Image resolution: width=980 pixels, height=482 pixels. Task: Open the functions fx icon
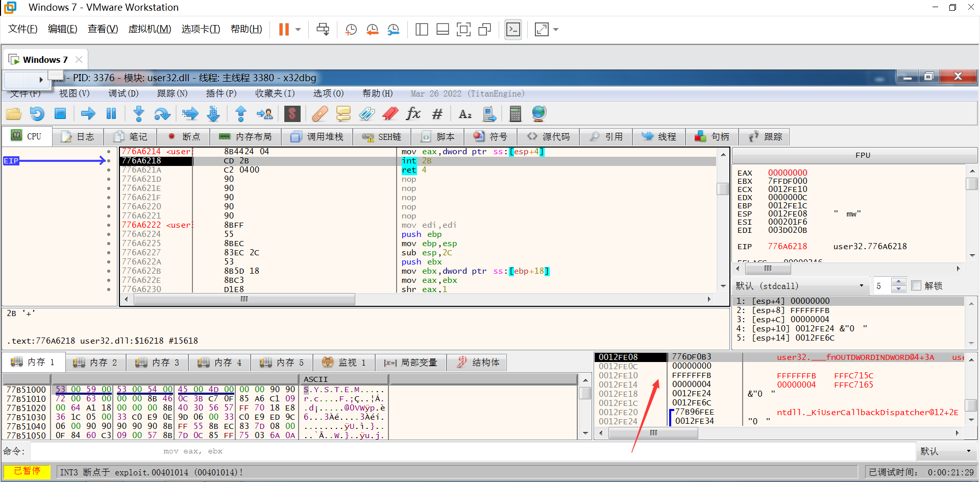[413, 113]
